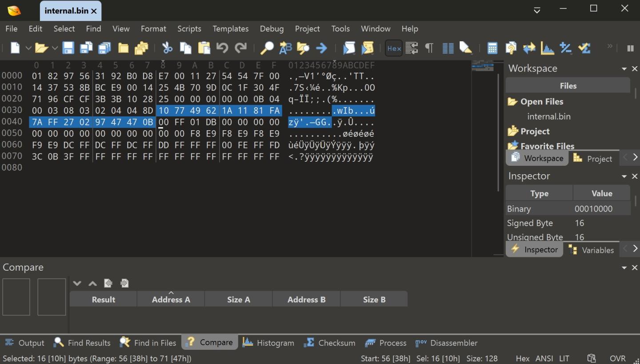The height and width of the screenshot is (364, 640).
Task: Click the Histogram toolbar icon
Action: 547,48
